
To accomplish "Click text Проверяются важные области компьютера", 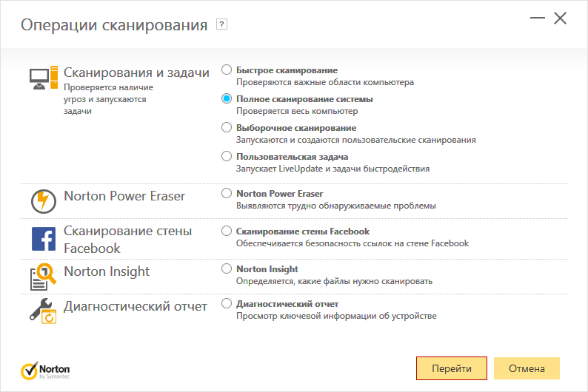I will [325, 82].
